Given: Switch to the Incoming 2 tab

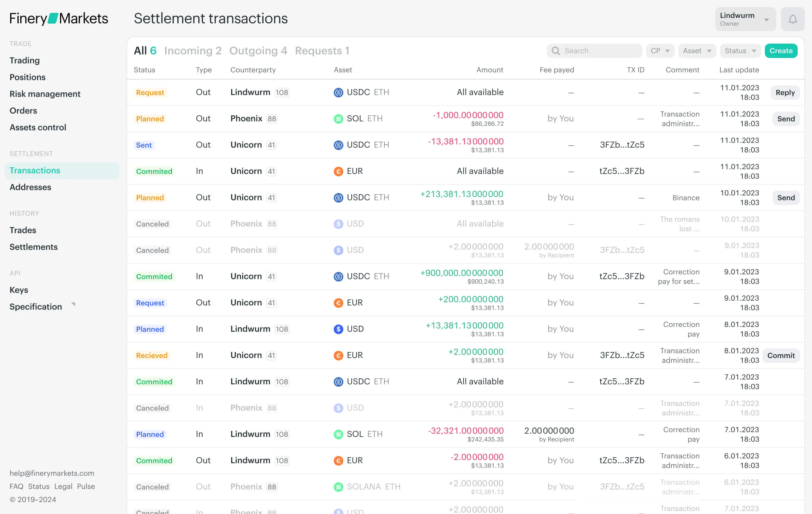Looking at the screenshot, I should (x=193, y=51).
